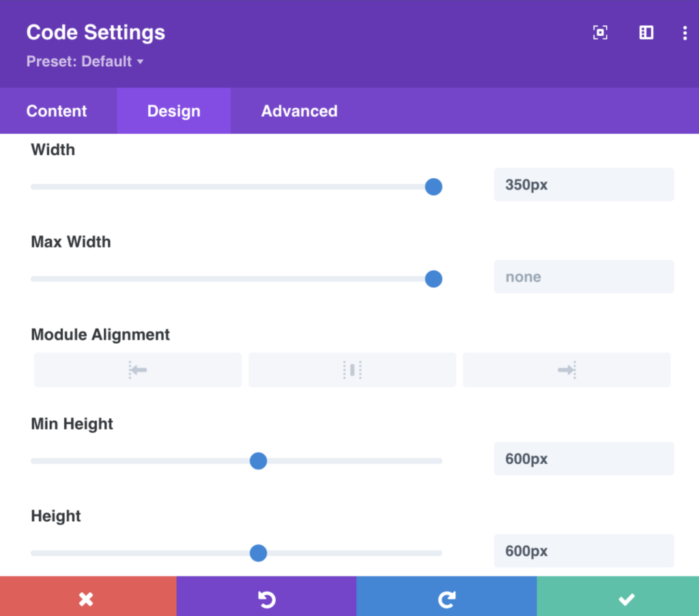Redo the last change
Image resolution: width=699 pixels, height=616 pixels.
pos(446,596)
